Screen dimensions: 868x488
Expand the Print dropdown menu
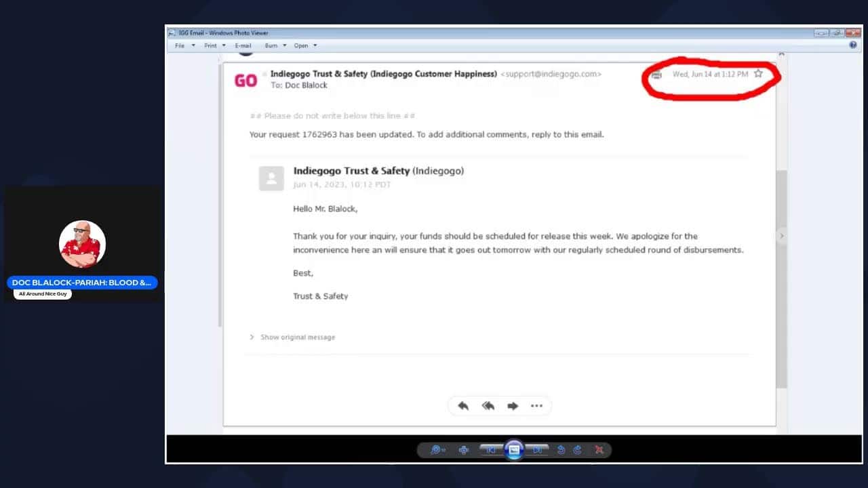[x=215, y=45]
